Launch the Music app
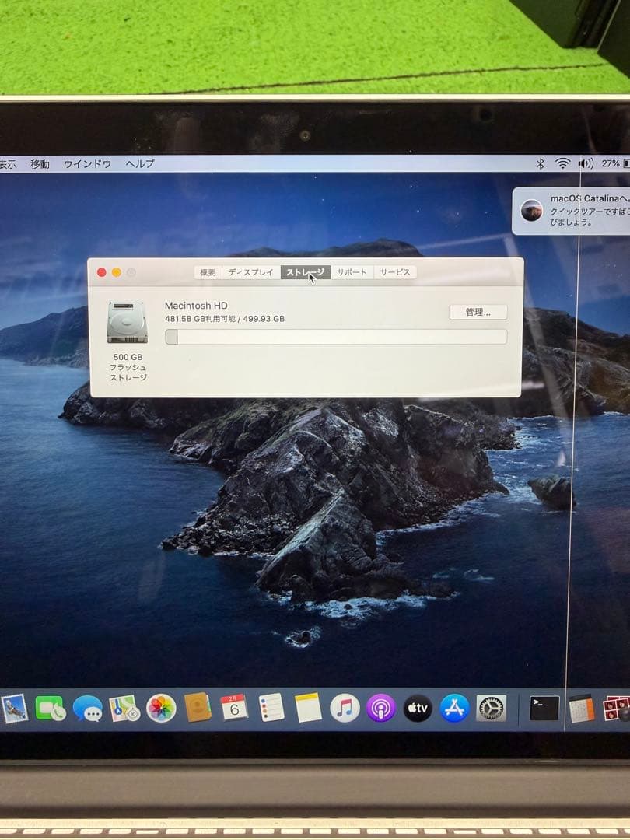Viewport: 630px width, 840px height. [x=345, y=709]
